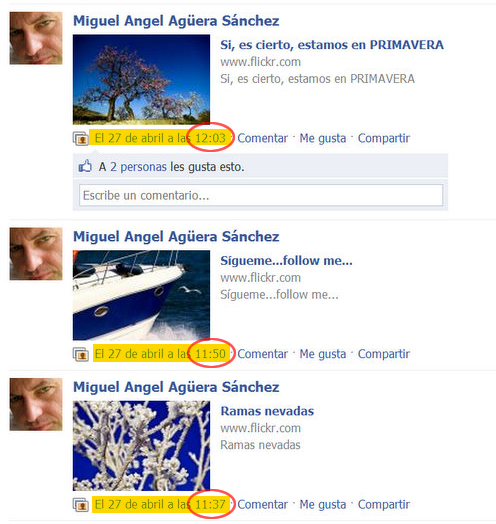Open the 'Sígueme...follow me...' title link

[x=286, y=261]
